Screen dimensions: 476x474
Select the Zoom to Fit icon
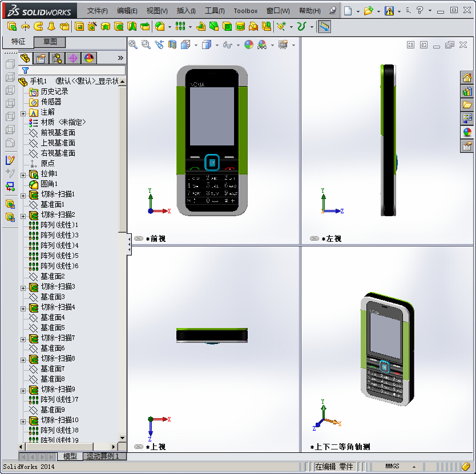133,44
